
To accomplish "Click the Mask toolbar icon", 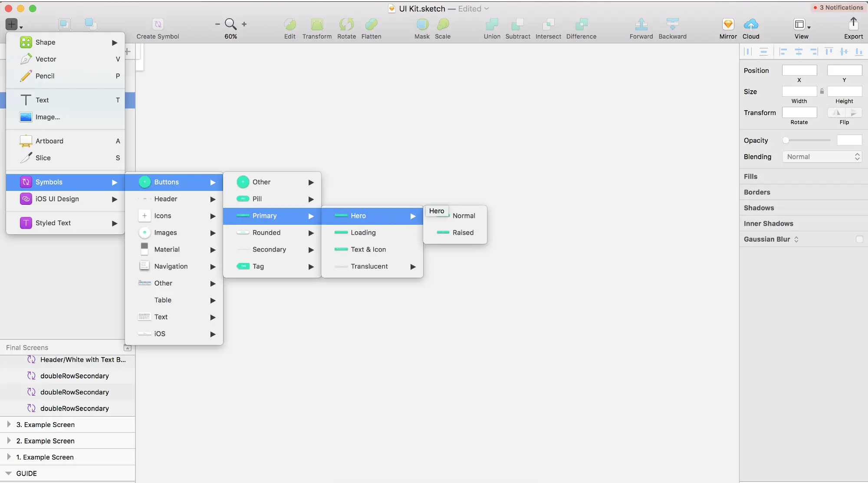I will tap(422, 24).
